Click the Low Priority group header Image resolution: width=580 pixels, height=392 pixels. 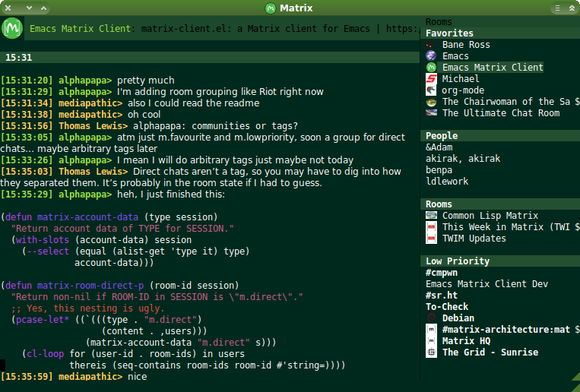(x=458, y=261)
